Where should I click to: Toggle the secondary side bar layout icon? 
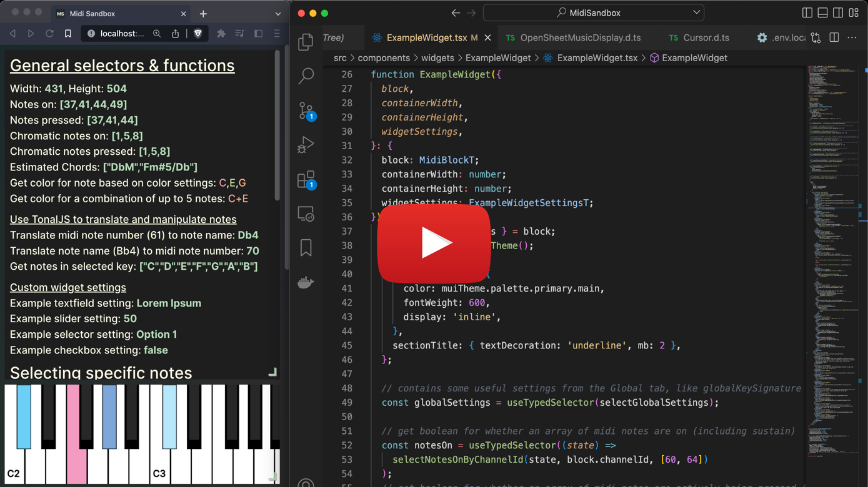click(838, 12)
